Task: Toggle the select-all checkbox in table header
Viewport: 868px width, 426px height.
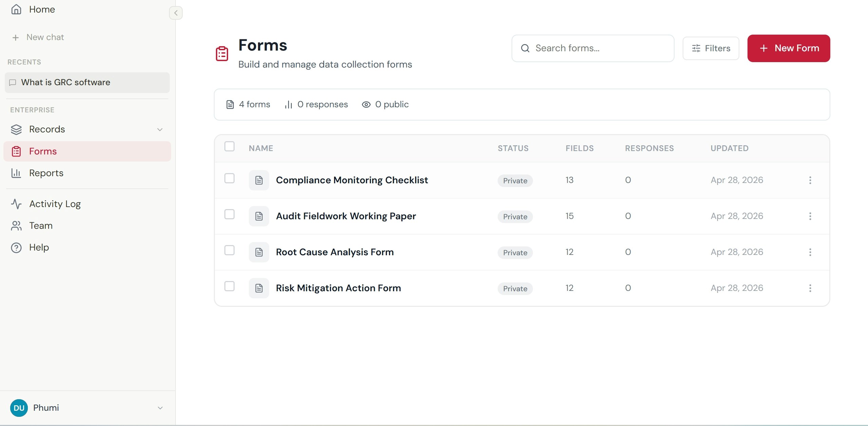Action: [x=229, y=147]
